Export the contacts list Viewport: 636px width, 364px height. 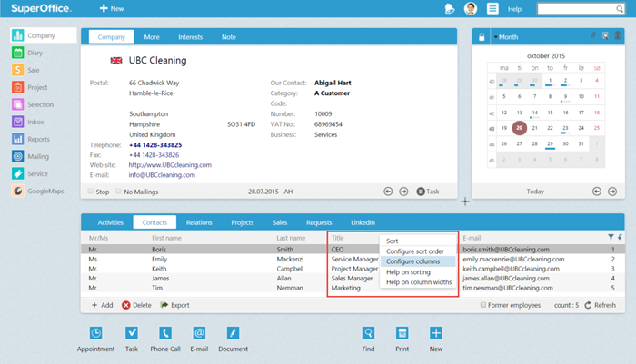[174, 305]
